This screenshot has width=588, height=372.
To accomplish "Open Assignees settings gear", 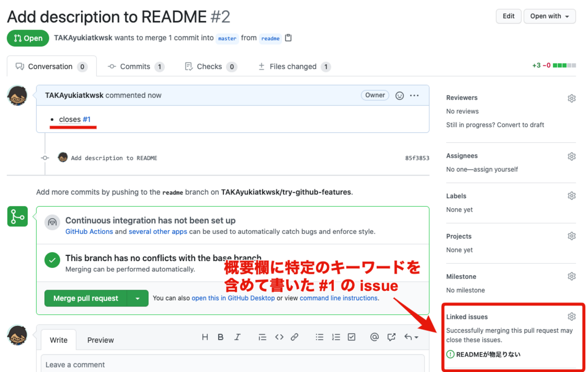I will [572, 157].
